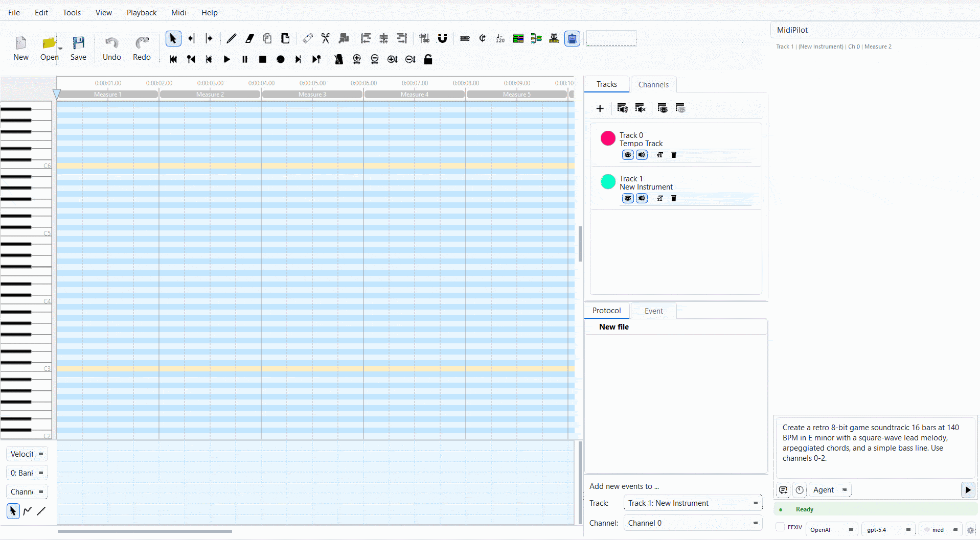Open the Agent mode dropdown
The image size is (980, 540).
pyautogui.click(x=830, y=490)
